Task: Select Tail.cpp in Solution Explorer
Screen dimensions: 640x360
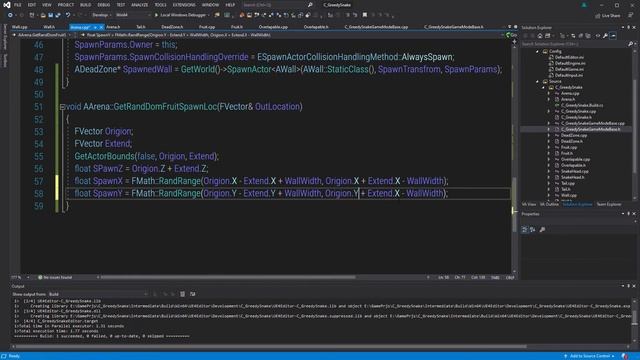Action: click(568, 183)
